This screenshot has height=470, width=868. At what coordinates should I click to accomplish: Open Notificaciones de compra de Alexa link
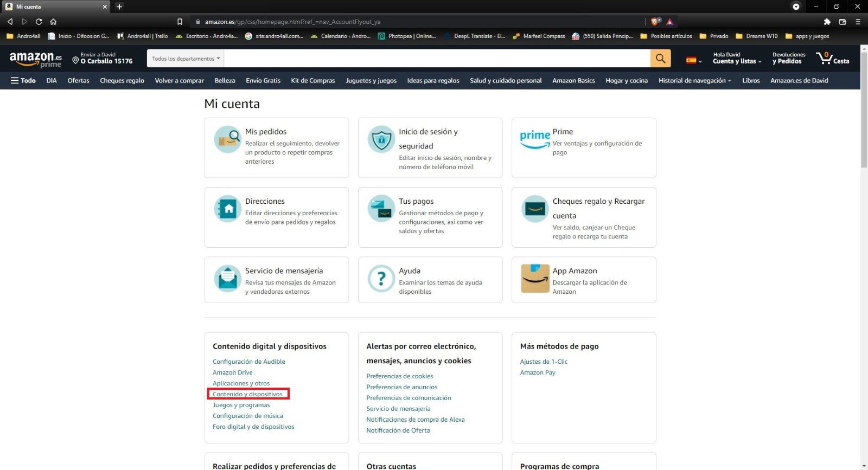pyautogui.click(x=415, y=420)
